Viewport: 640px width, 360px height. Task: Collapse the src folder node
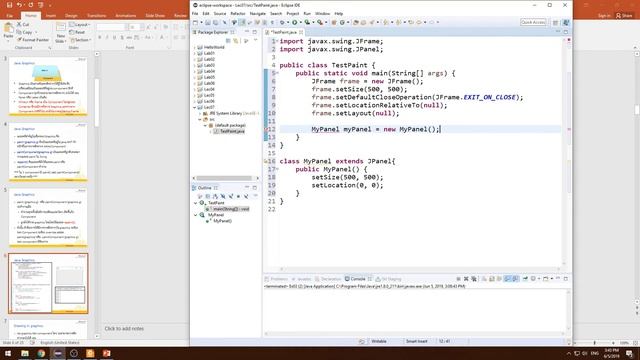coord(200,120)
